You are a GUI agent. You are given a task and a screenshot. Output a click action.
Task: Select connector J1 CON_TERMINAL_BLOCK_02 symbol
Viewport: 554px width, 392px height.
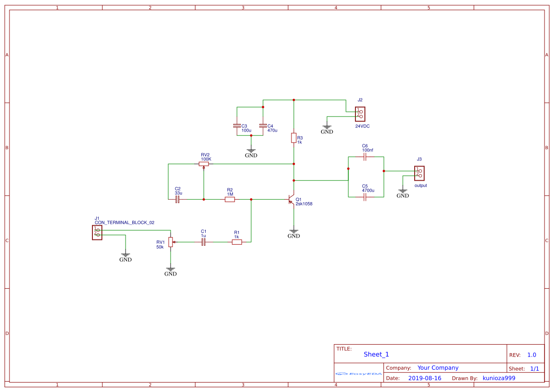click(97, 232)
